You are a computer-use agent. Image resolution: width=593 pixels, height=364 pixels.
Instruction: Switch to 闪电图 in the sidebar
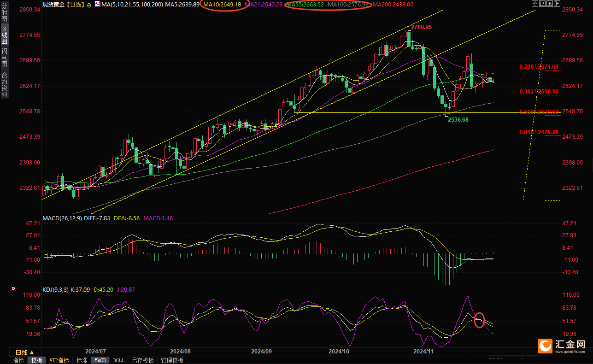(5, 57)
